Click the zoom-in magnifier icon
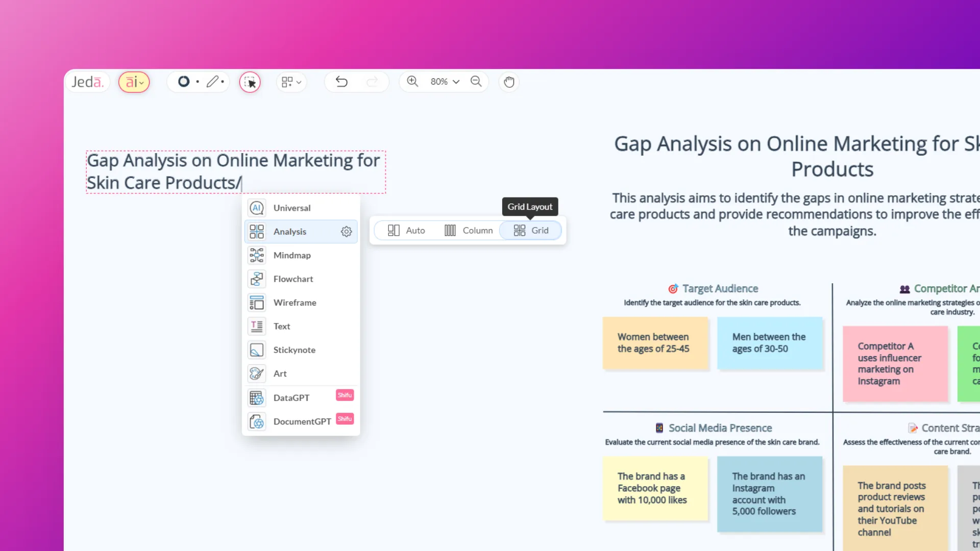 (x=412, y=81)
